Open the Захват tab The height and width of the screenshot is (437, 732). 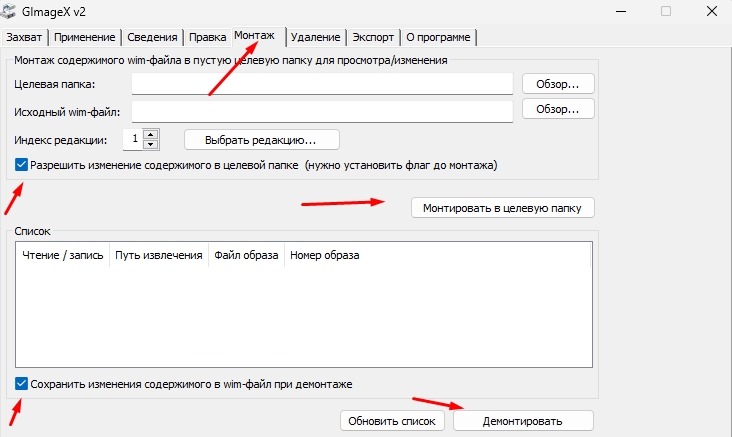(24, 37)
